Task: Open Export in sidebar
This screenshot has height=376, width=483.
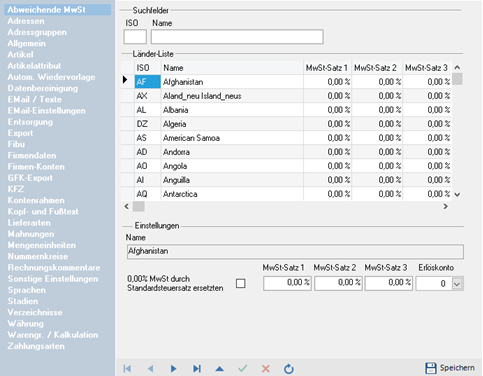Action: click(20, 133)
